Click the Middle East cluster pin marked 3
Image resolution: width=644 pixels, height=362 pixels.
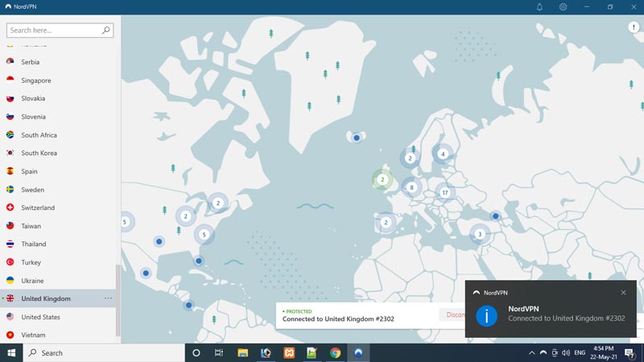[x=480, y=234]
